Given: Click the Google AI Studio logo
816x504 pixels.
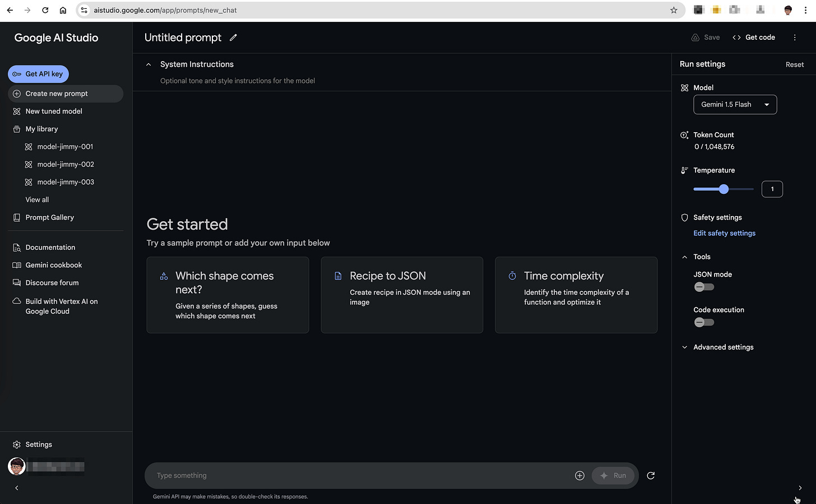Looking at the screenshot, I should pyautogui.click(x=56, y=38).
